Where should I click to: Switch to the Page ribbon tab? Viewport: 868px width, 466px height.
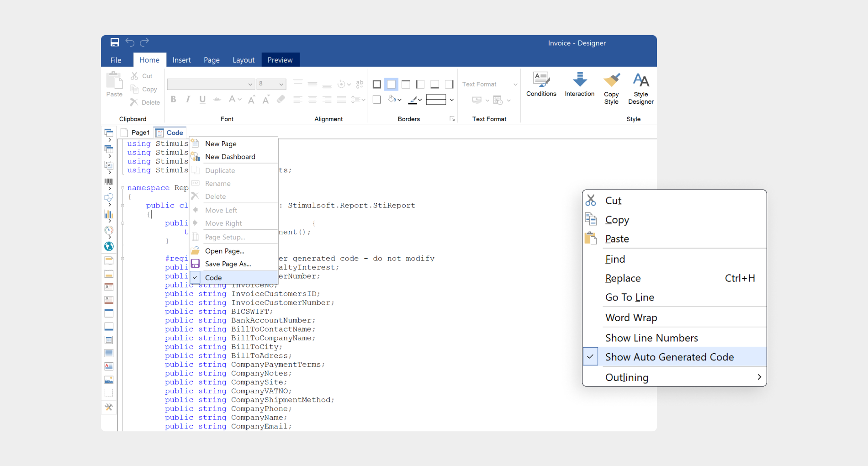[212, 60]
